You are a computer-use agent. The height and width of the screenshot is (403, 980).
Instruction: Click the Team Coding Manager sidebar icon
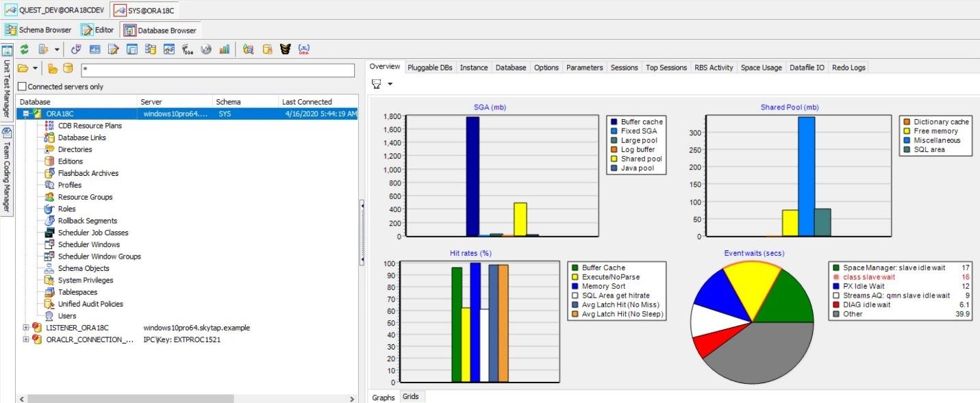click(7, 132)
